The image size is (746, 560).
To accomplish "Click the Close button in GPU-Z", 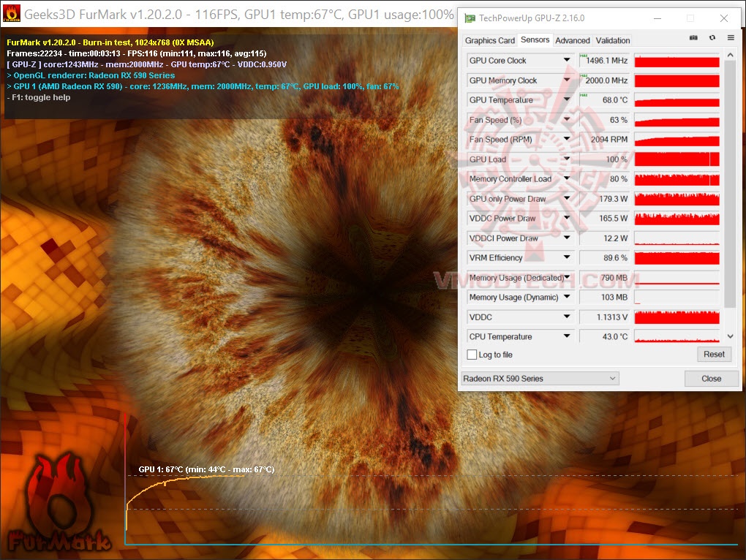I will pyautogui.click(x=712, y=379).
